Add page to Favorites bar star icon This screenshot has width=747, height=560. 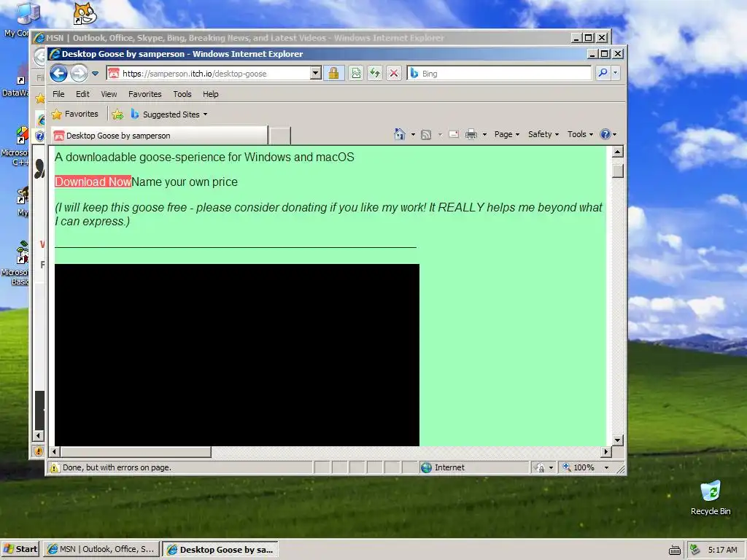pos(117,114)
